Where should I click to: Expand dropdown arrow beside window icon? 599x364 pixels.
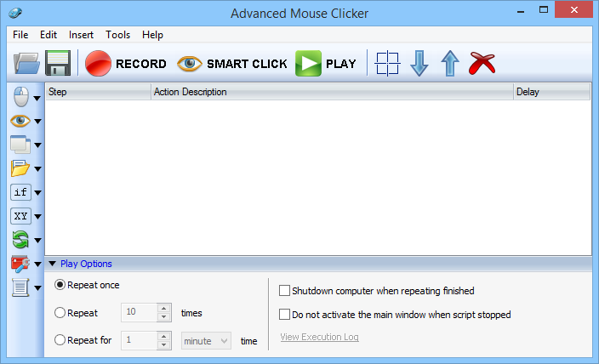click(37, 145)
